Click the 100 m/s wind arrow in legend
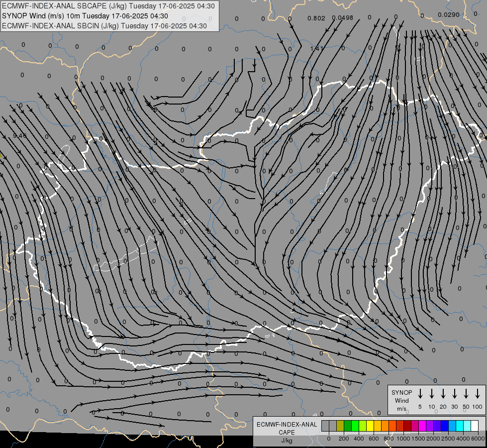 478,394
